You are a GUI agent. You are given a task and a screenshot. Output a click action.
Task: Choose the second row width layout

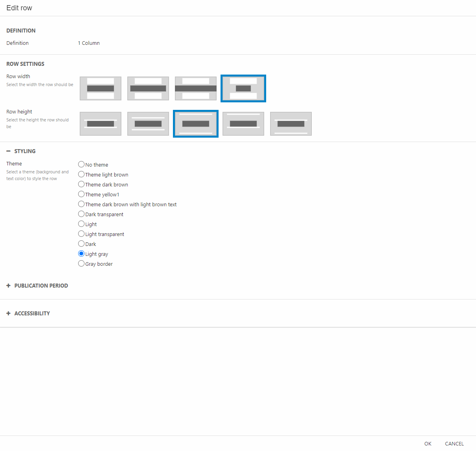click(x=148, y=88)
